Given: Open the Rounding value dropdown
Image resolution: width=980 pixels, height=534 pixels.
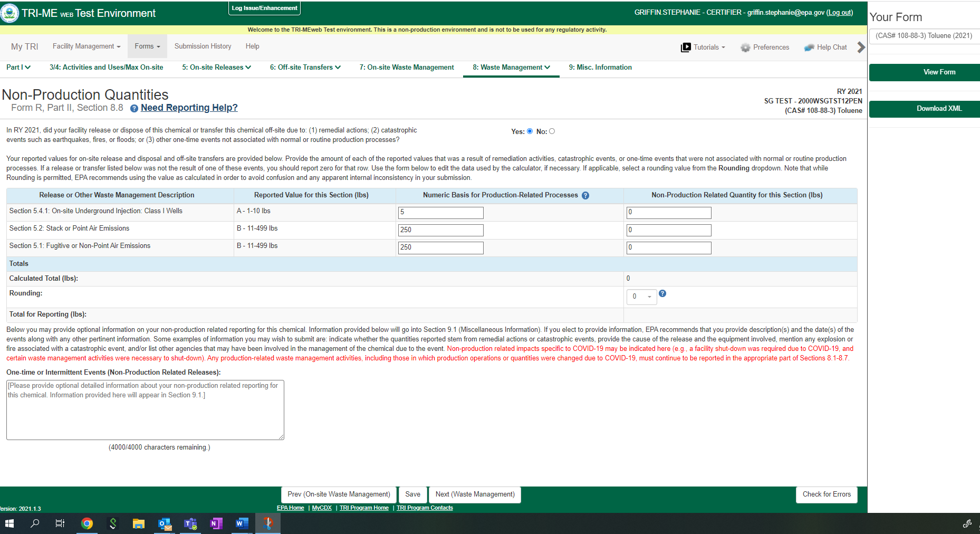Looking at the screenshot, I should [641, 297].
